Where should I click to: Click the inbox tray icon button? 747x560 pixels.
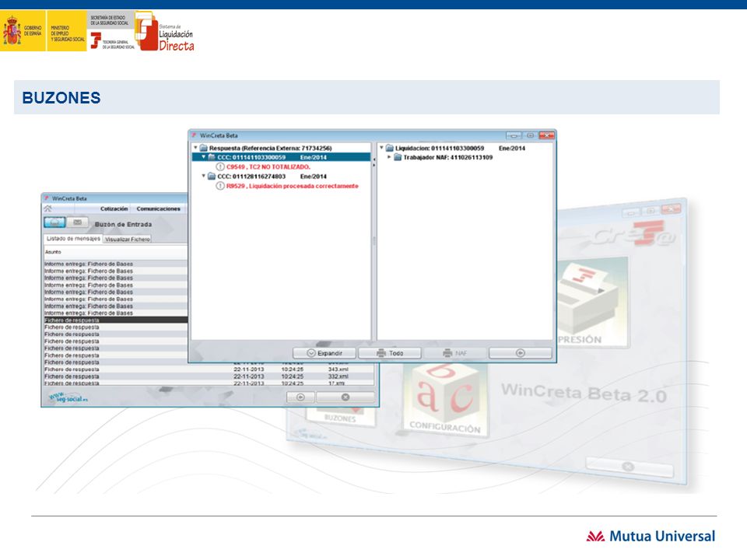tap(54, 222)
